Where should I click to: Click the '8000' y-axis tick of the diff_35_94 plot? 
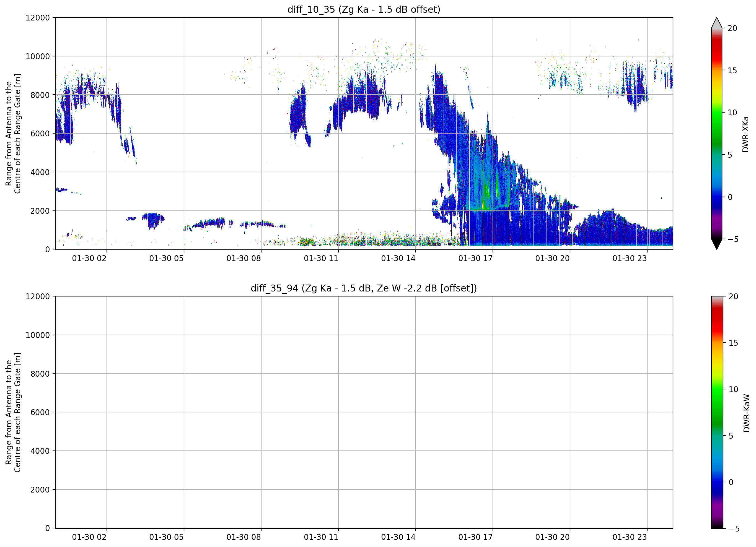coord(40,374)
